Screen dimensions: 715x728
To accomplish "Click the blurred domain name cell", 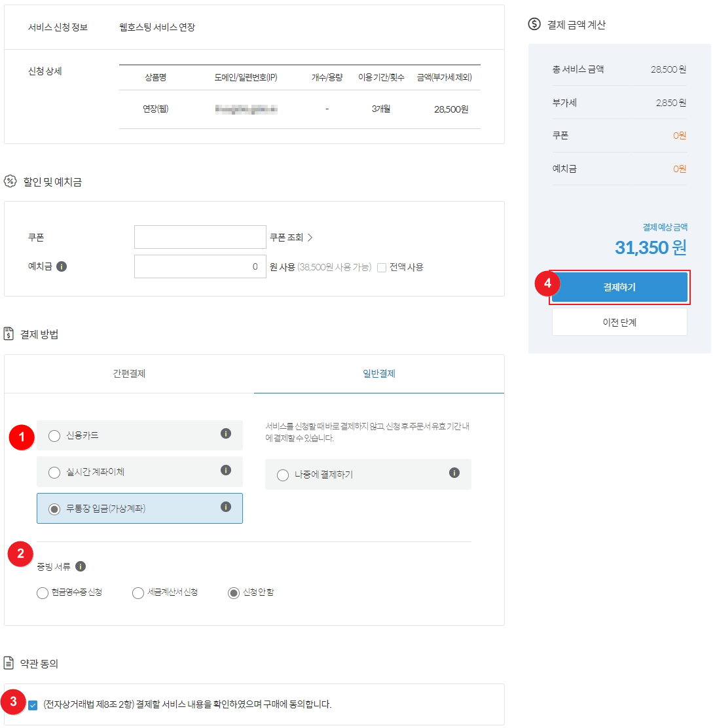I will click(246, 109).
